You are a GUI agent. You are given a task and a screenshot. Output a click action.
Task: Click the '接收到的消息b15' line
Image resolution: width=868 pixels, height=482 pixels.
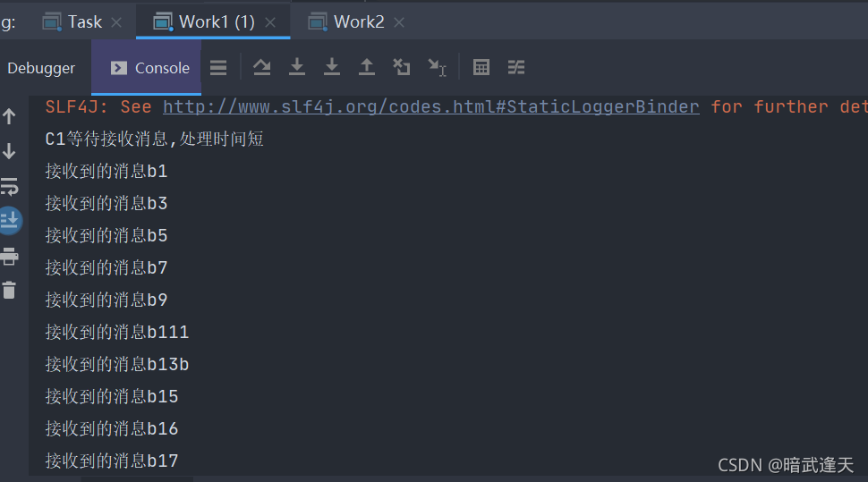pos(111,395)
